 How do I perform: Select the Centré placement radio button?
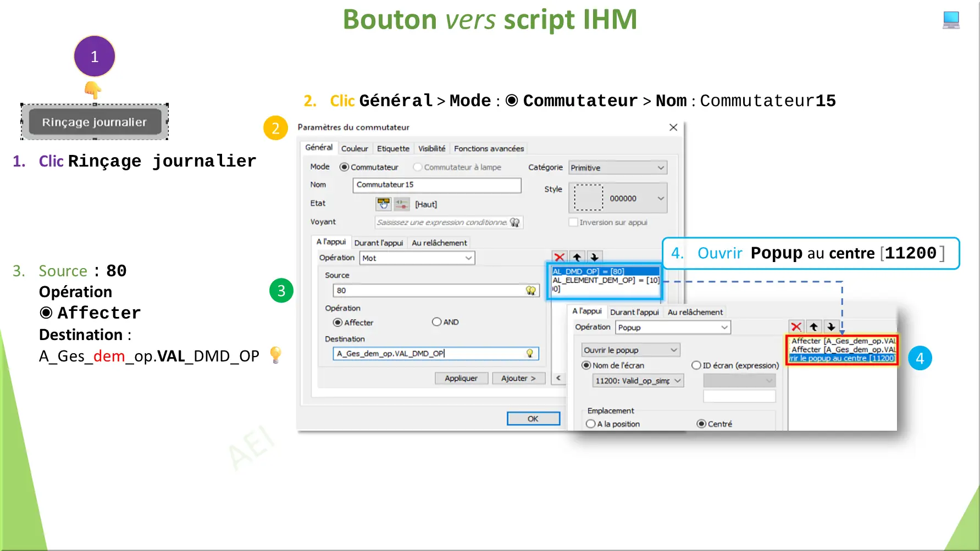pos(701,424)
